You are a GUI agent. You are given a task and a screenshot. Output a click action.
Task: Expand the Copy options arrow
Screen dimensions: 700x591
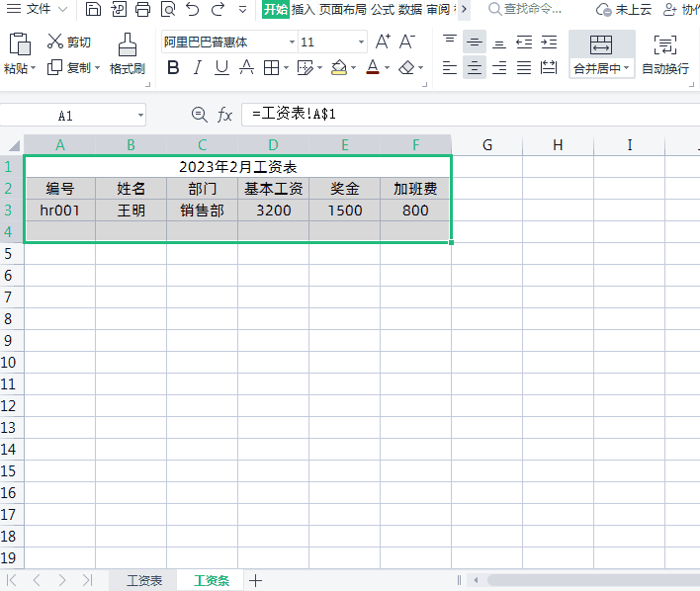click(97, 68)
